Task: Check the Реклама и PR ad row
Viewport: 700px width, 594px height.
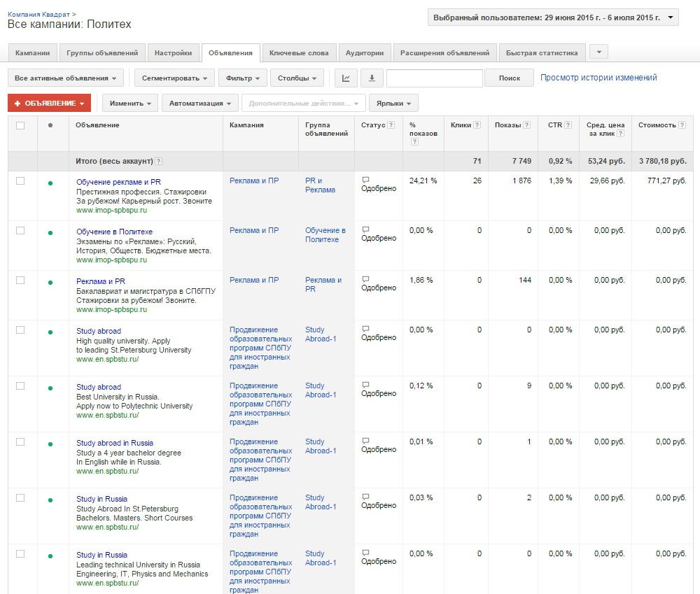Action: pyautogui.click(x=20, y=281)
